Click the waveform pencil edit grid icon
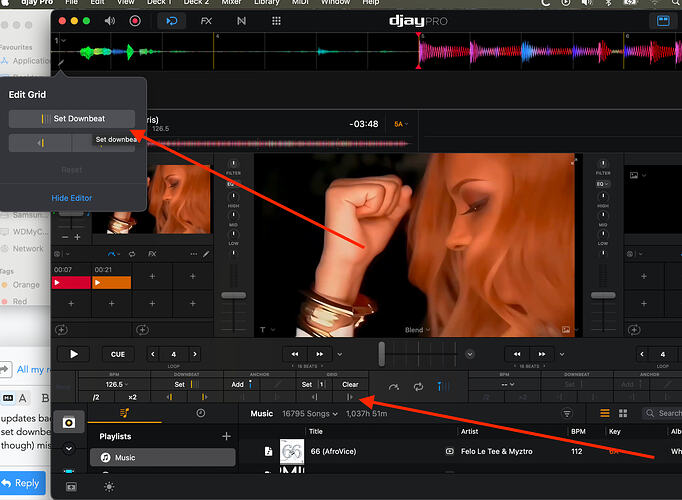 pyautogui.click(x=60, y=63)
